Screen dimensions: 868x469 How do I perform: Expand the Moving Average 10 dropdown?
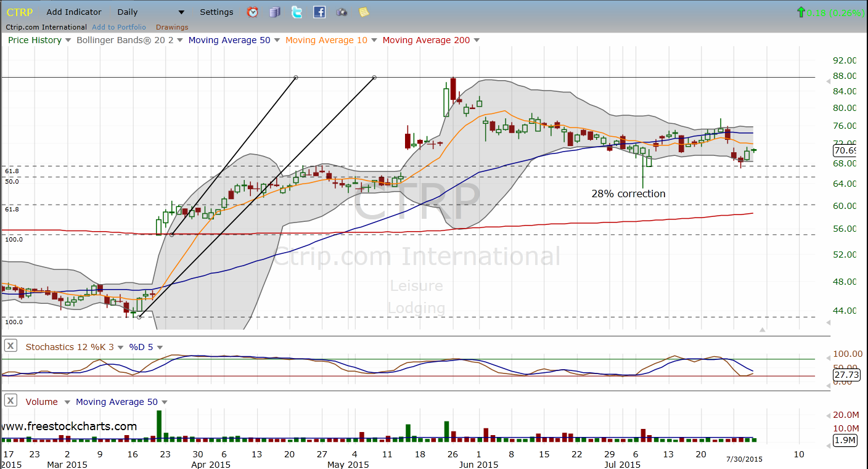pos(374,40)
